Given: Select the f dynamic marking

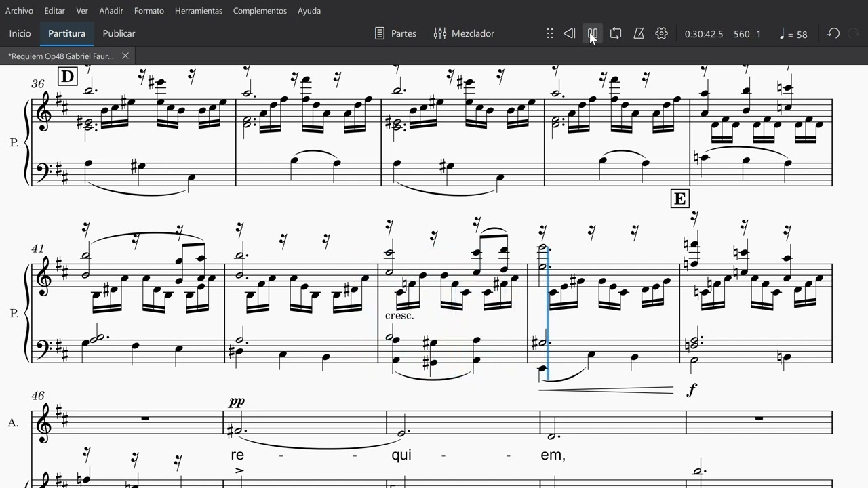Looking at the screenshot, I should 692,390.
